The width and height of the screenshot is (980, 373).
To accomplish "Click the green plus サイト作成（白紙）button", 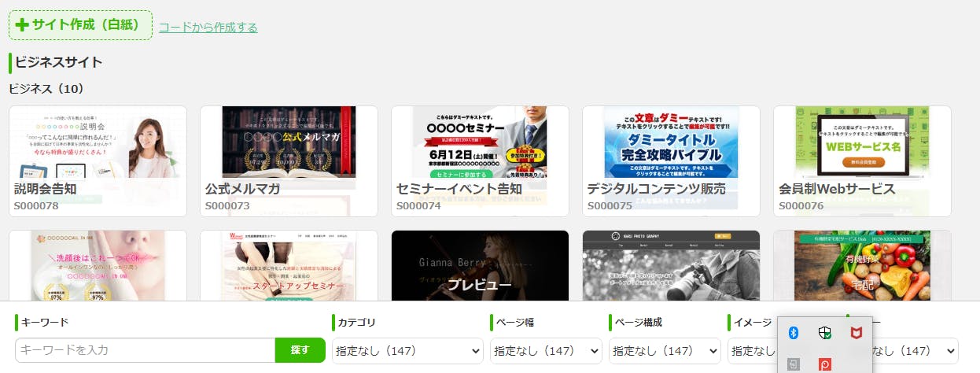I will 80,25.
